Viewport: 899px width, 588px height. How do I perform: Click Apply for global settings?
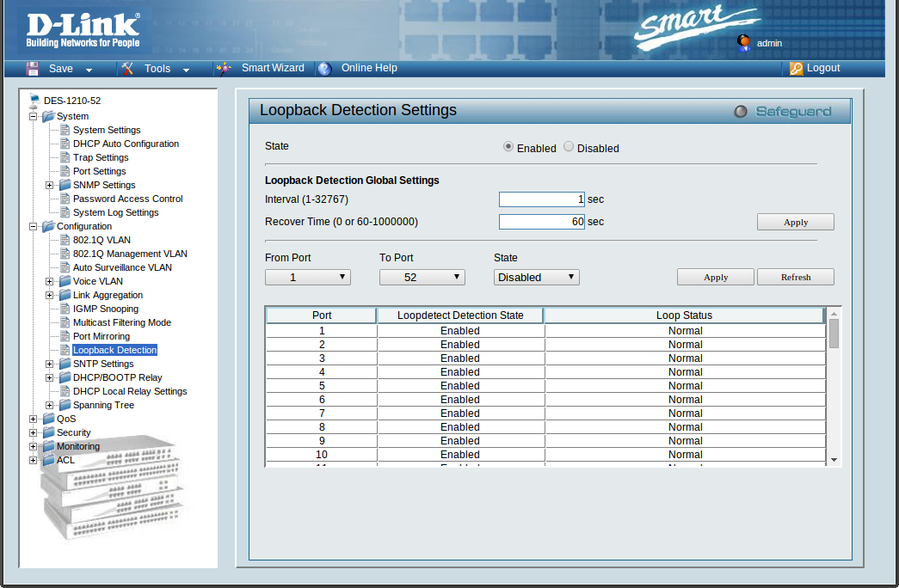coord(796,222)
